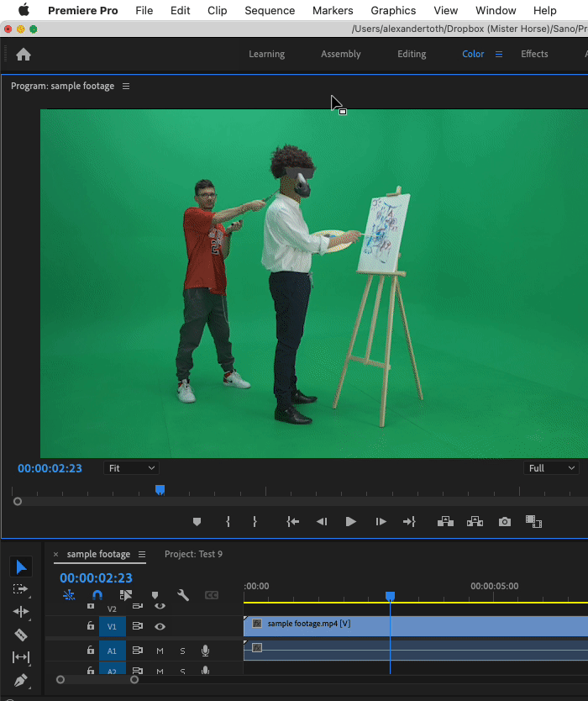Enable voice-over record on A1
The height and width of the screenshot is (701, 588).
point(205,651)
